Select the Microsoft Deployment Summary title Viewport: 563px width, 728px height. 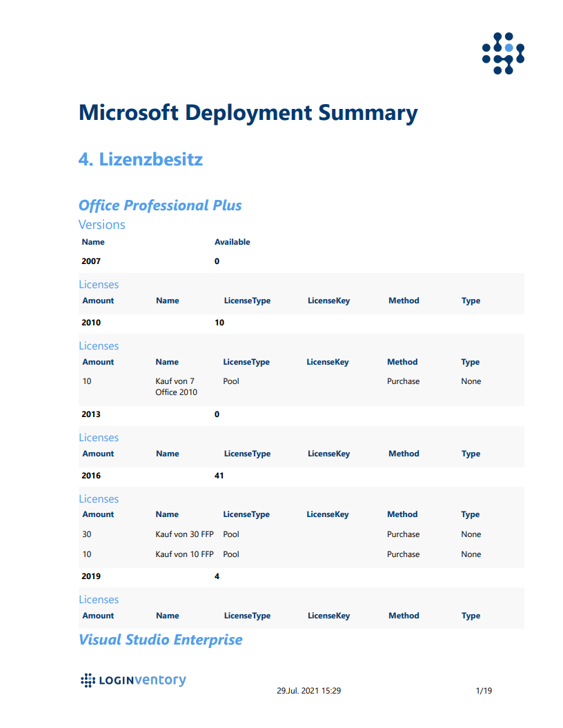[x=248, y=113]
